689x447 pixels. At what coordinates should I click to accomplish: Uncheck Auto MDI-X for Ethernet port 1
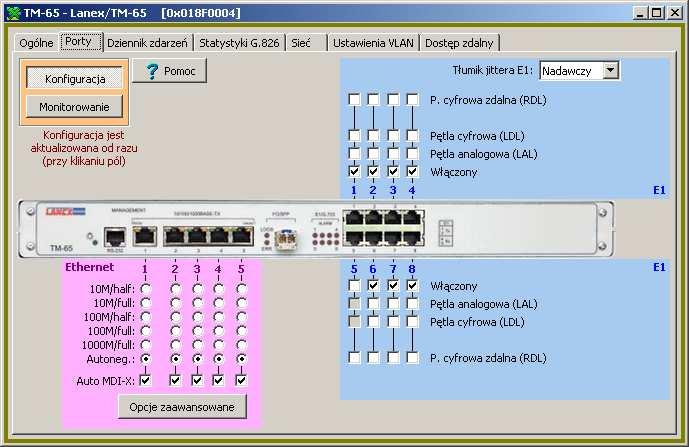tap(145, 380)
